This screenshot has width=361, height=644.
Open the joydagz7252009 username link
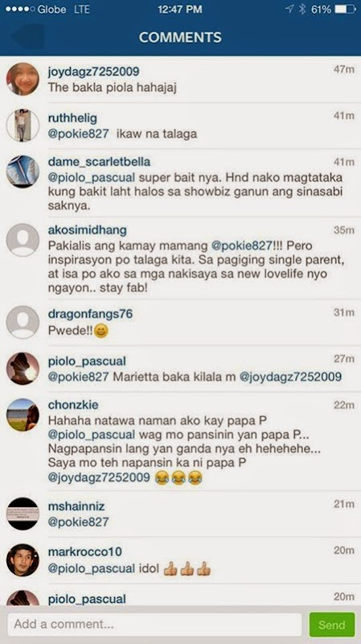[93, 72]
